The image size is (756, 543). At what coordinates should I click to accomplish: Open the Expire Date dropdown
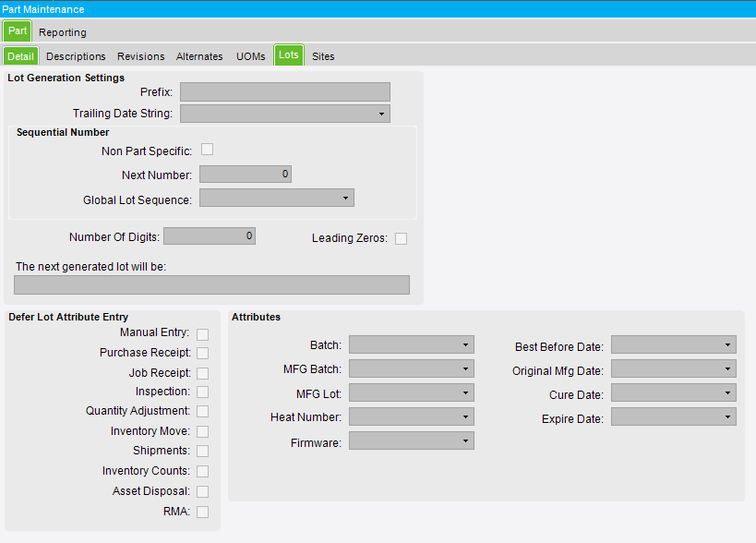point(674,416)
